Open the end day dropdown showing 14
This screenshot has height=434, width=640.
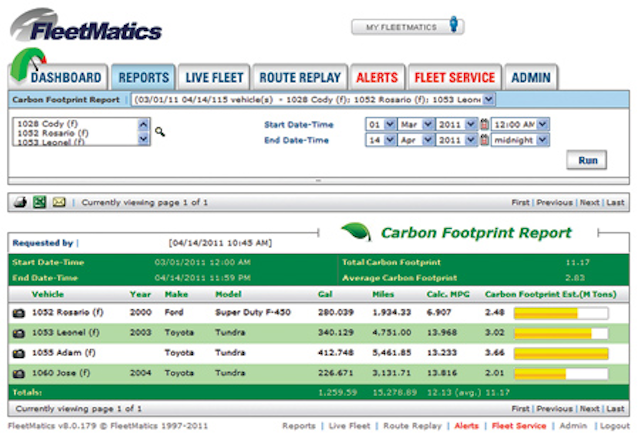click(380, 140)
